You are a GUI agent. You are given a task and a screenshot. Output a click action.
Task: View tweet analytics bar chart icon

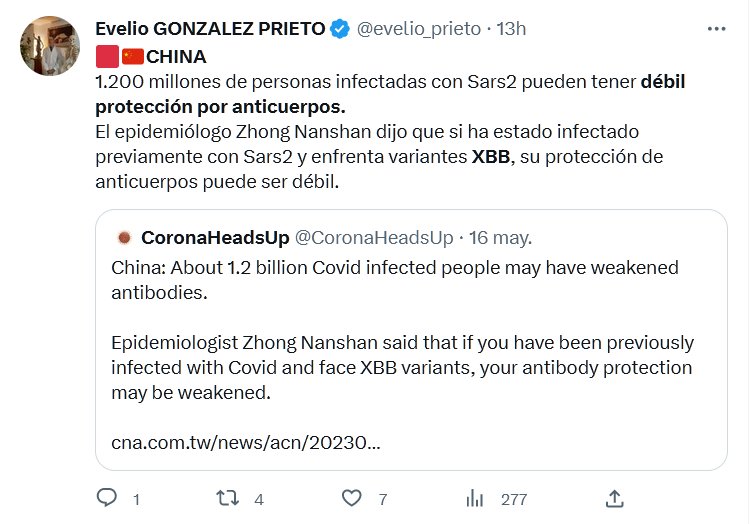pos(475,498)
